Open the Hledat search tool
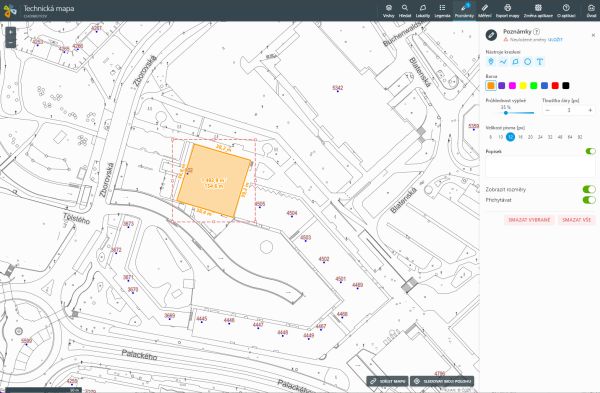The height and width of the screenshot is (393, 600). [405, 11]
